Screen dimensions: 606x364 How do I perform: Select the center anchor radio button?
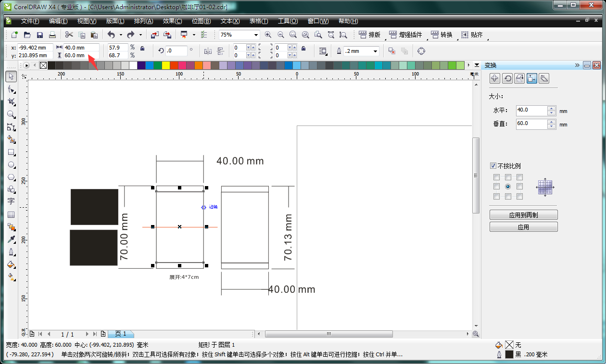[508, 187]
